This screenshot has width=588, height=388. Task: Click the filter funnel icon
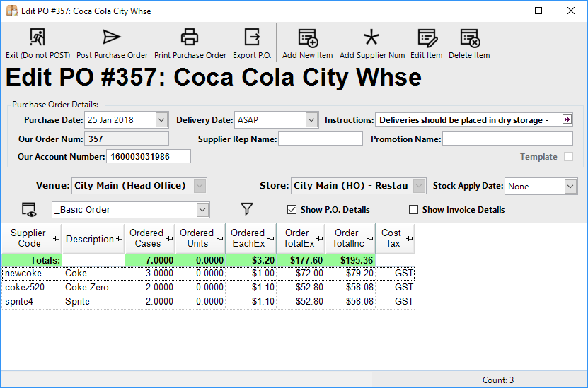(246, 209)
